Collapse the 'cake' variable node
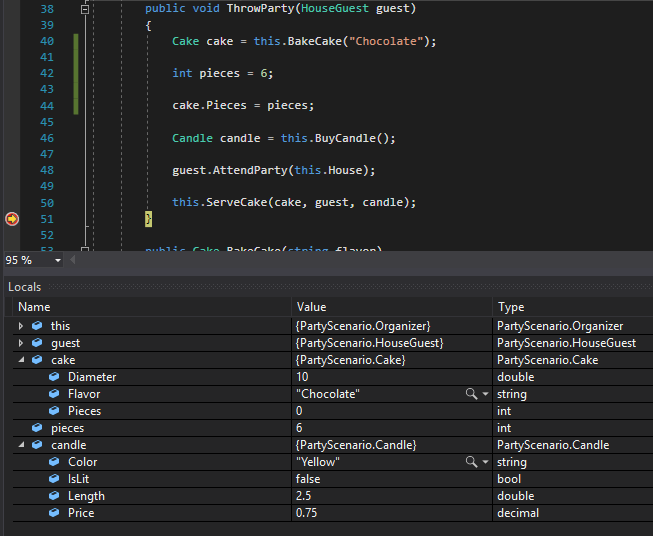The width and height of the screenshot is (653, 536). [x=21, y=360]
